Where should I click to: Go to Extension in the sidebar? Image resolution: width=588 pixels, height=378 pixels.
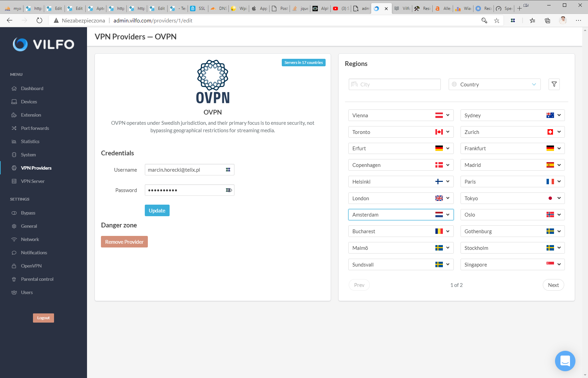click(31, 115)
